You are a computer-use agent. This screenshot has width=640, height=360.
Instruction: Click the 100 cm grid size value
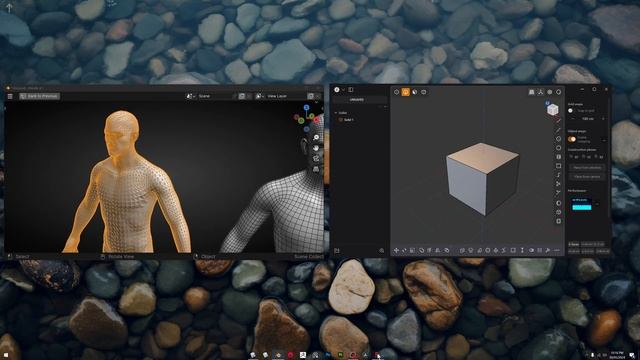point(587,119)
